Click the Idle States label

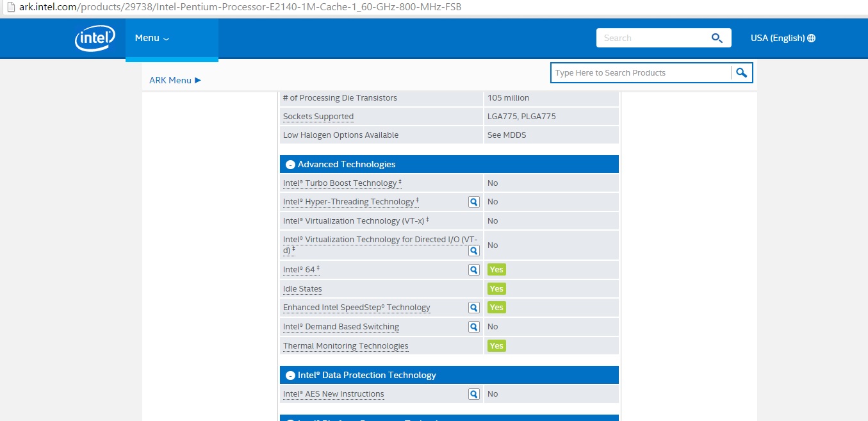click(302, 289)
